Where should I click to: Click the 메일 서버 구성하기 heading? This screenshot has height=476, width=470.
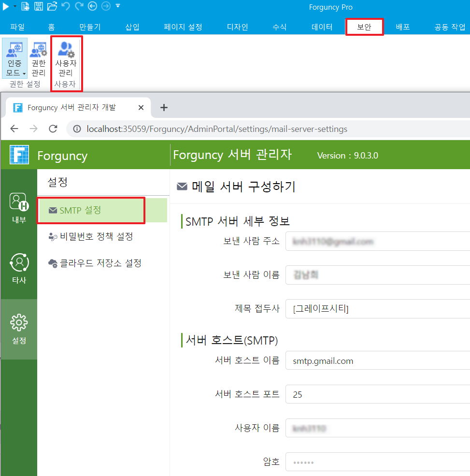[x=243, y=187]
